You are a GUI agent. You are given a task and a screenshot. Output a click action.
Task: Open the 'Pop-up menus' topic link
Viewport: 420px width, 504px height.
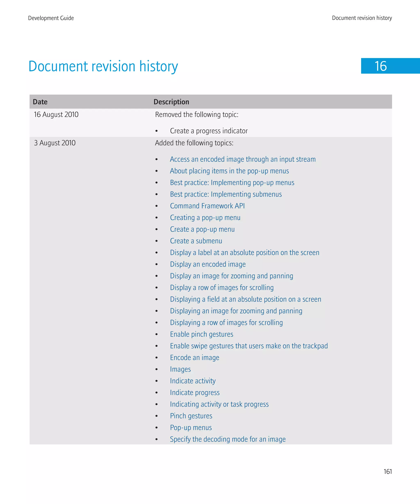click(x=191, y=428)
